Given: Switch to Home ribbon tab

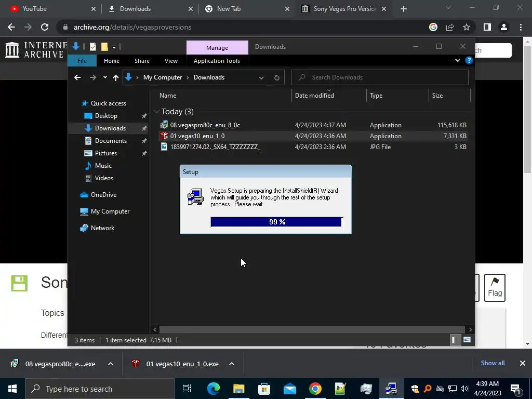Looking at the screenshot, I should tap(112, 61).
